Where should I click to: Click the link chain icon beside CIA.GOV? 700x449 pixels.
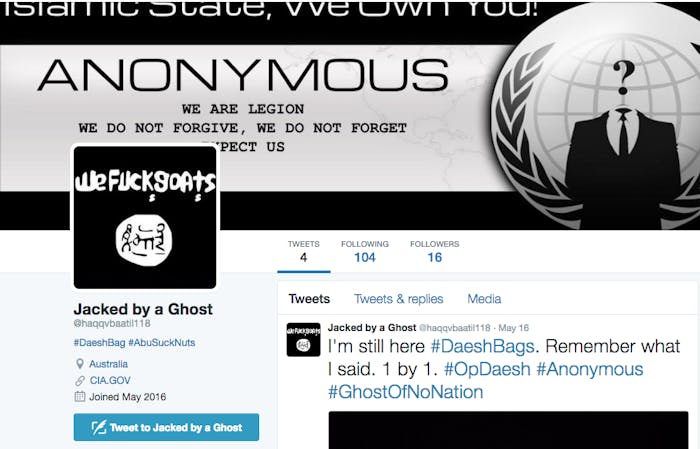pyautogui.click(x=80, y=380)
